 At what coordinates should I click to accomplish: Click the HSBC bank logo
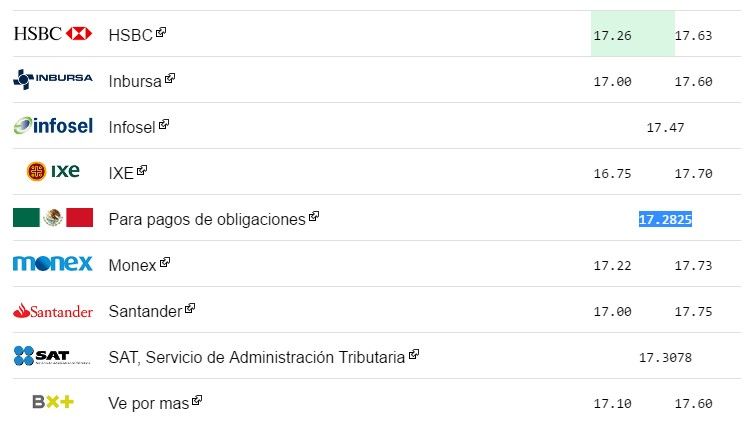point(52,34)
